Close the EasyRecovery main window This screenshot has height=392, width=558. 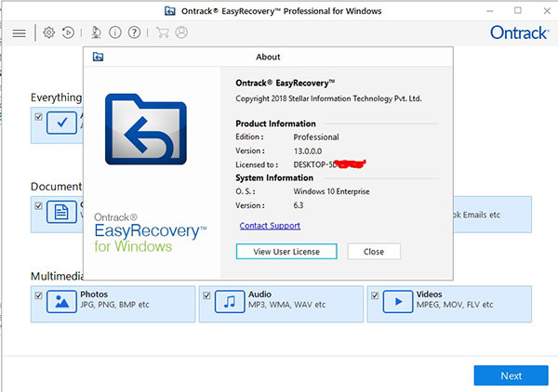pos(547,11)
